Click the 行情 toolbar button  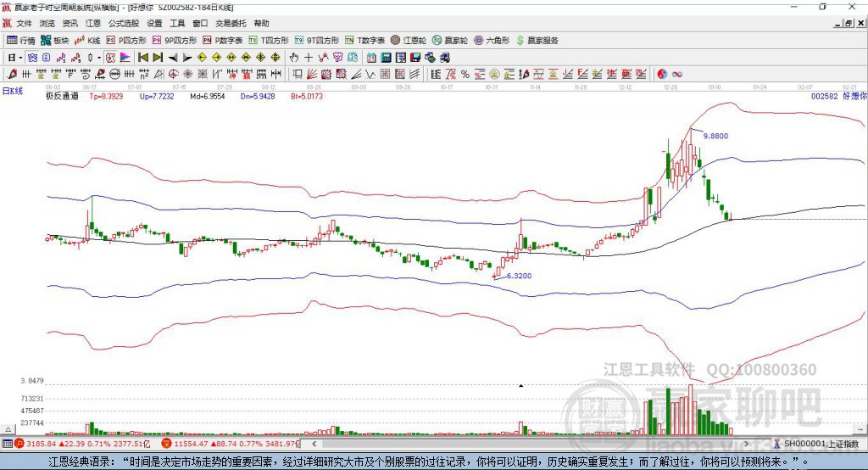[x=22, y=41]
